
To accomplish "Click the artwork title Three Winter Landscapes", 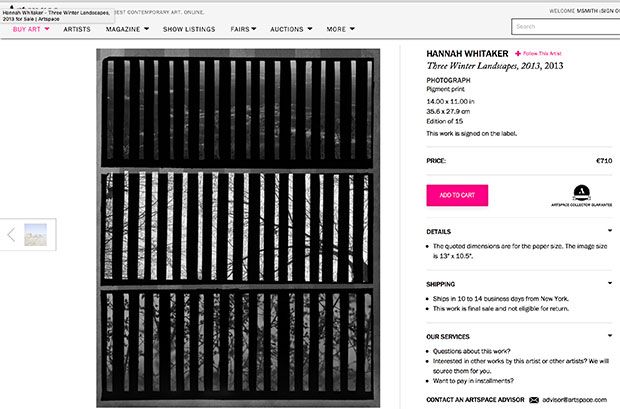I will 495,66.
